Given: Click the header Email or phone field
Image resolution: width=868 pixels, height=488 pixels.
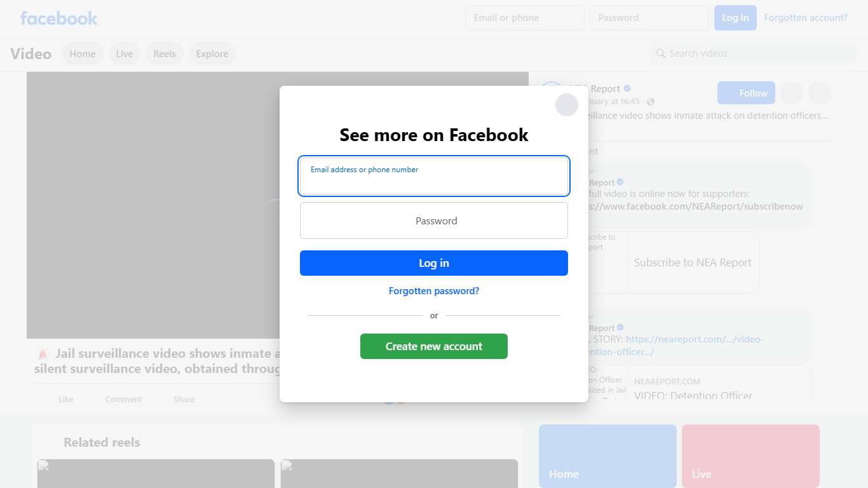Looking at the screenshot, I should (525, 18).
